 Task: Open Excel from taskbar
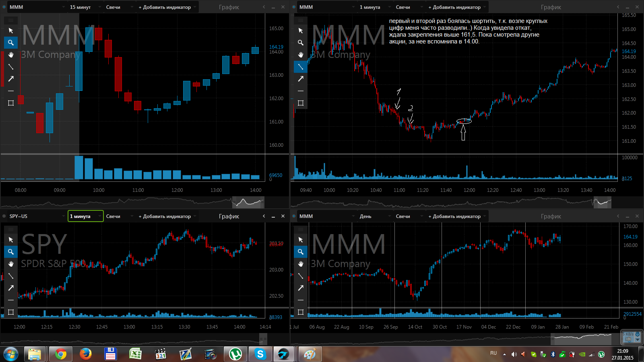click(x=135, y=354)
